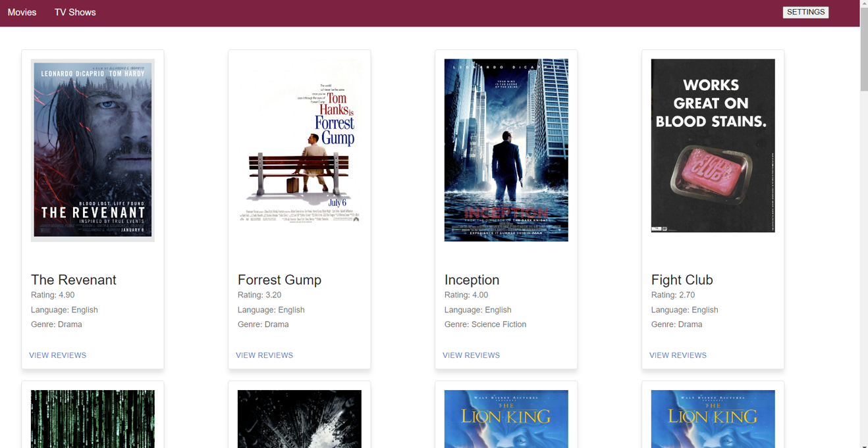Select The Revenant movie poster
The image size is (868, 448).
pyautogui.click(x=93, y=151)
